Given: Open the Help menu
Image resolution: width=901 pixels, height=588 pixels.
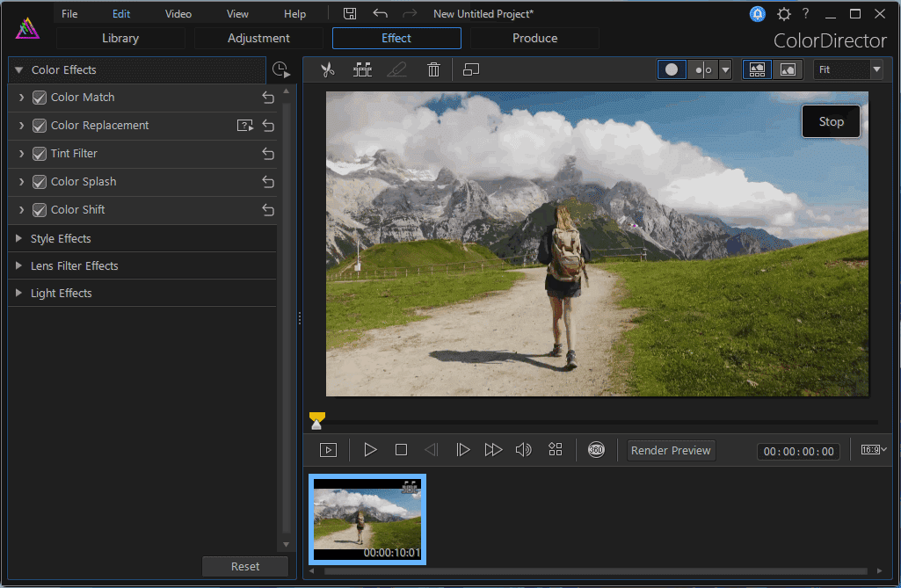Looking at the screenshot, I should pos(294,14).
